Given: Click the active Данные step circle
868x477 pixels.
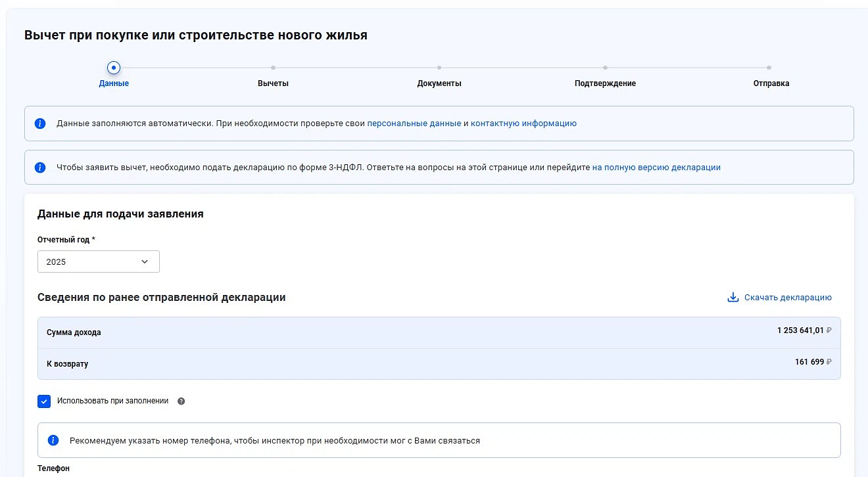Looking at the screenshot, I should 114,67.
